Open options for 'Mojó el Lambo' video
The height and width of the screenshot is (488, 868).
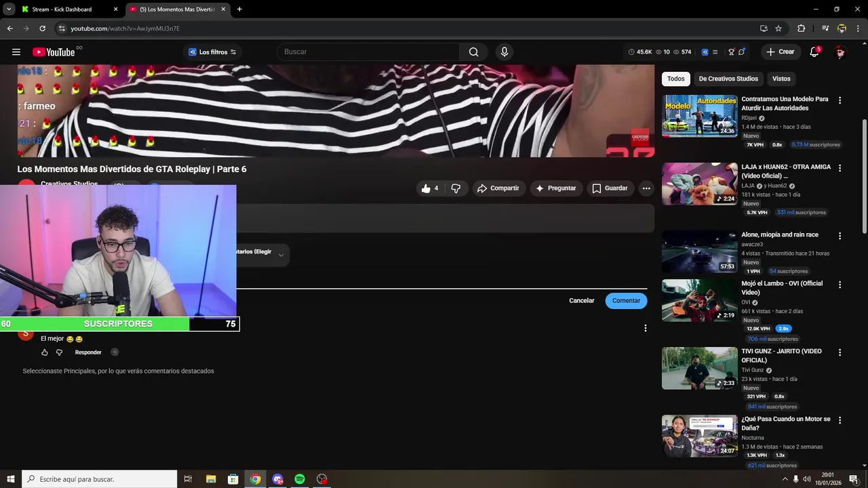point(840,285)
